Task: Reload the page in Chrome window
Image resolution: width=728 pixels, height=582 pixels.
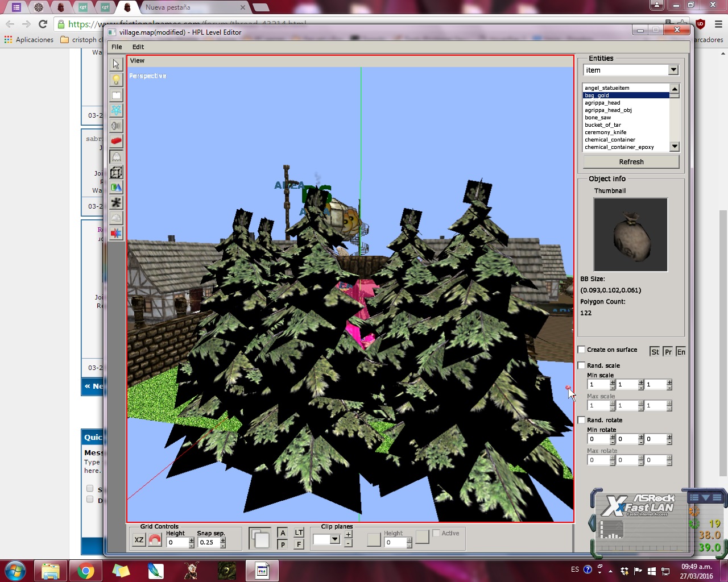Action: pyautogui.click(x=43, y=24)
